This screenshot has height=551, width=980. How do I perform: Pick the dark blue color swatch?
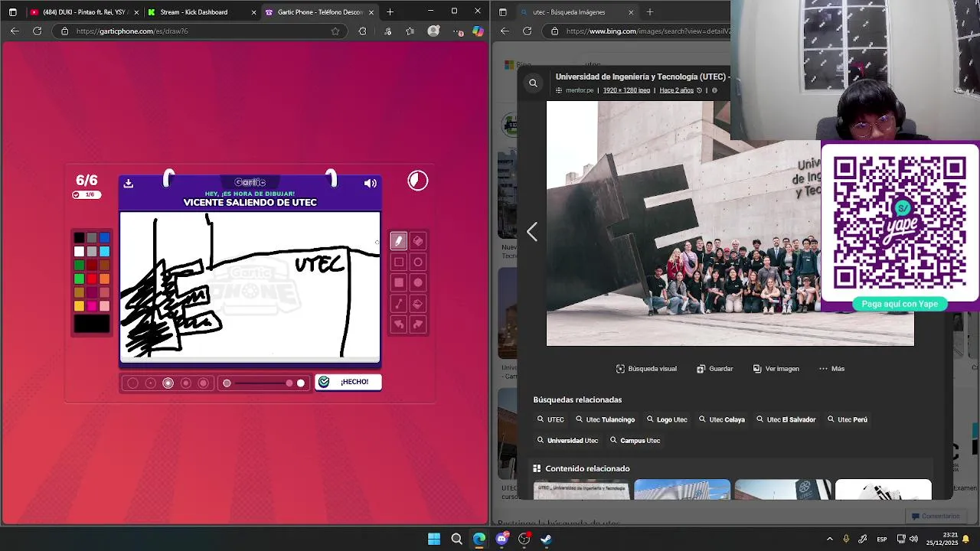pyautogui.click(x=105, y=238)
